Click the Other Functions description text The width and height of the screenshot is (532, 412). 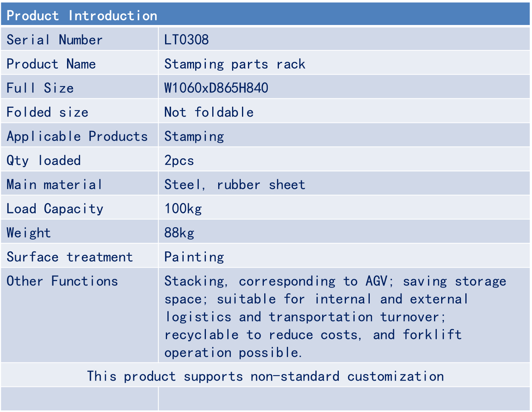(335, 316)
